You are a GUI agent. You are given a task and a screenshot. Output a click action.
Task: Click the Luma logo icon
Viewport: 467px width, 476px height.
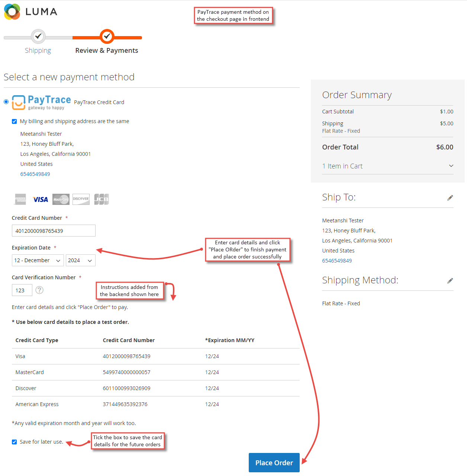(x=12, y=12)
